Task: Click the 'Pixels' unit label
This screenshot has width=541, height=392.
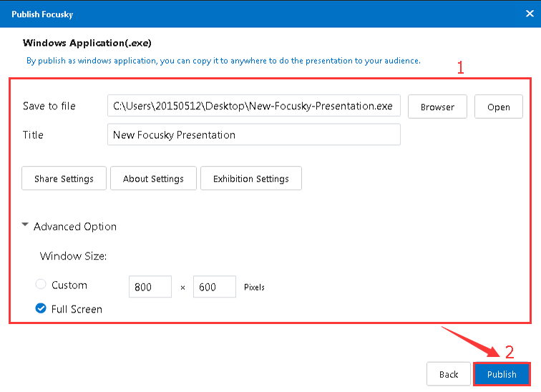Action: pyautogui.click(x=254, y=287)
